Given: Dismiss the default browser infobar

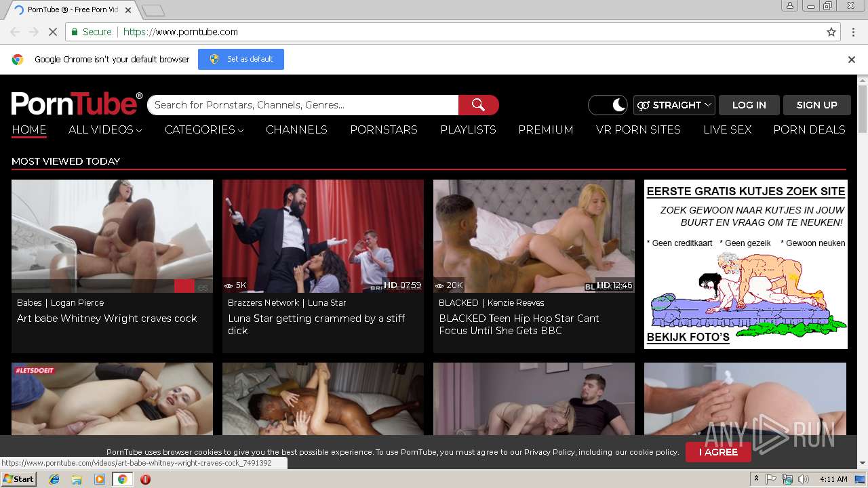Looking at the screenshot, I should [852, 60].
